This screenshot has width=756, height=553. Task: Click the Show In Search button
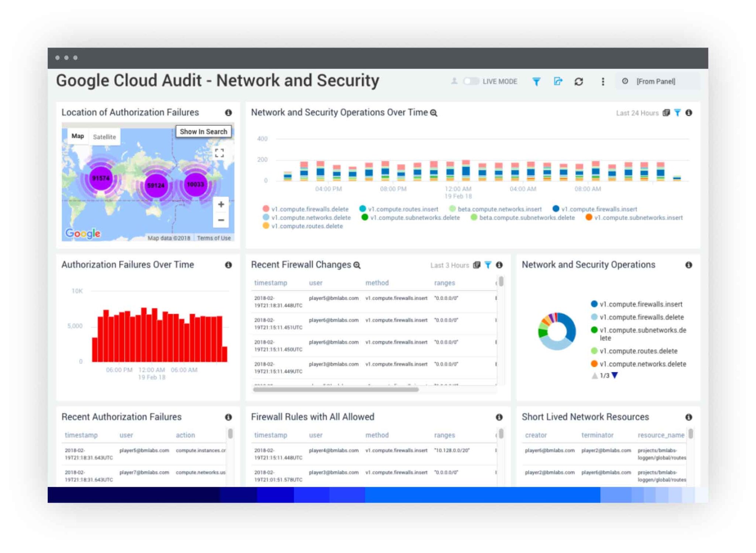203,131
